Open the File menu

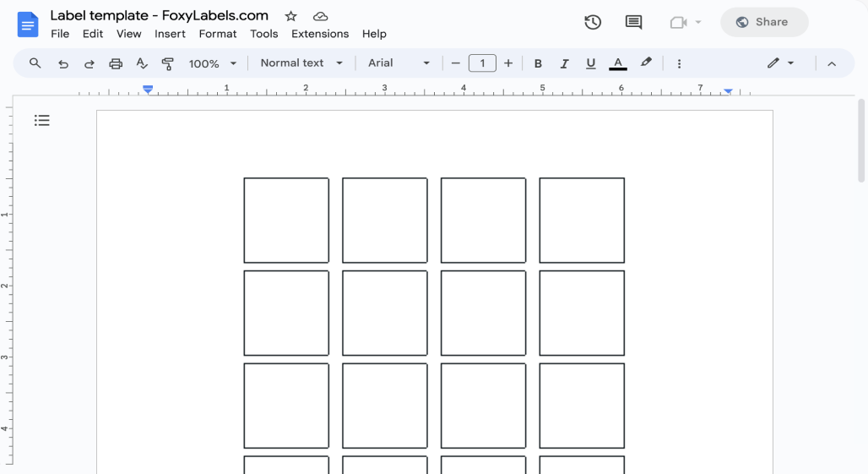(60, 34)
